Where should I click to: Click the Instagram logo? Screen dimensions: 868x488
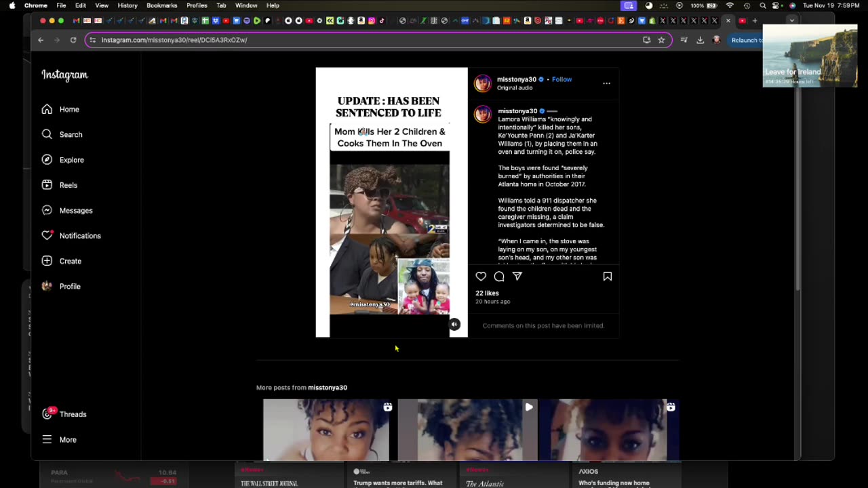click(64, 75)
